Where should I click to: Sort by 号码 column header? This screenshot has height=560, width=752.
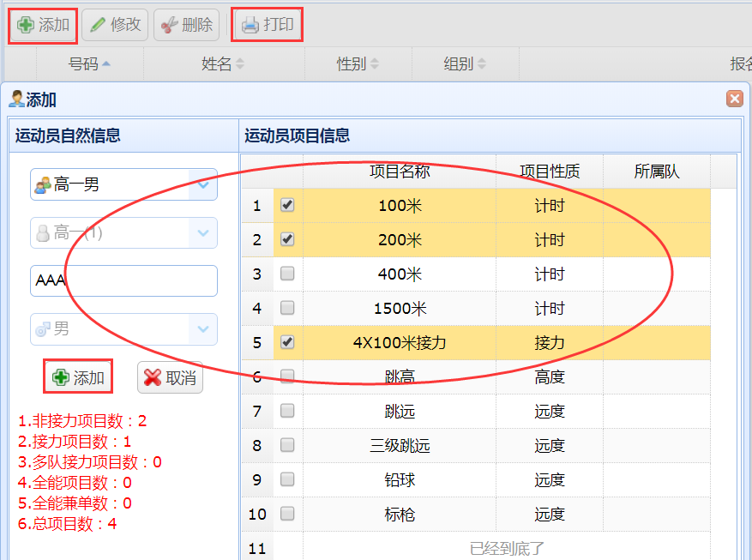click(90, 63)
